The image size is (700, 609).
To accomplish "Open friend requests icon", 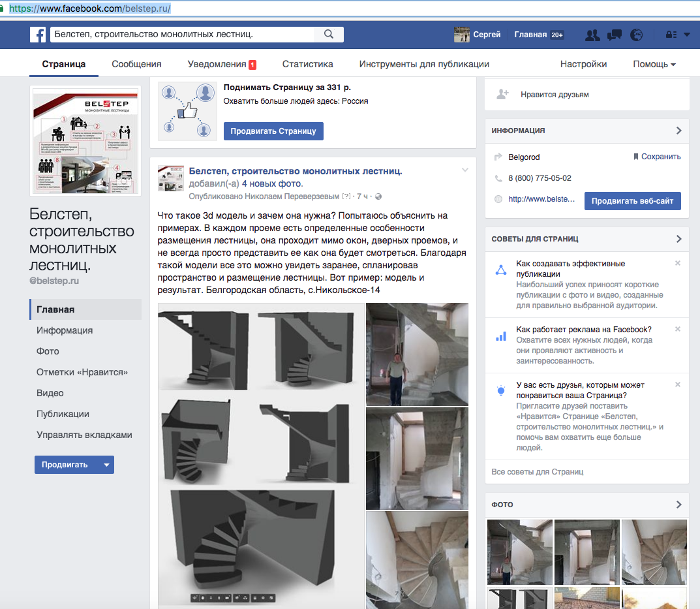I will 592,35.
